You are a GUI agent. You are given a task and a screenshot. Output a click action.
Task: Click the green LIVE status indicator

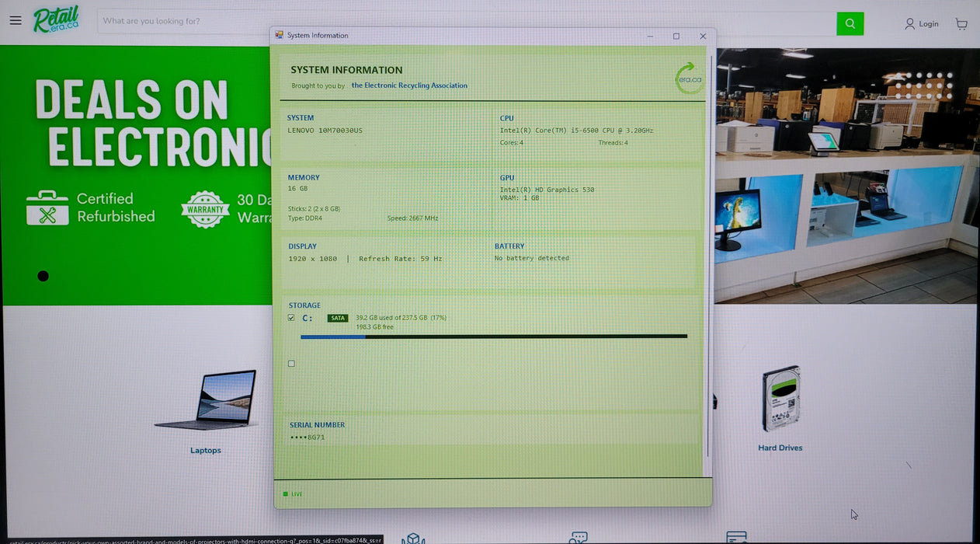[293, 494]
